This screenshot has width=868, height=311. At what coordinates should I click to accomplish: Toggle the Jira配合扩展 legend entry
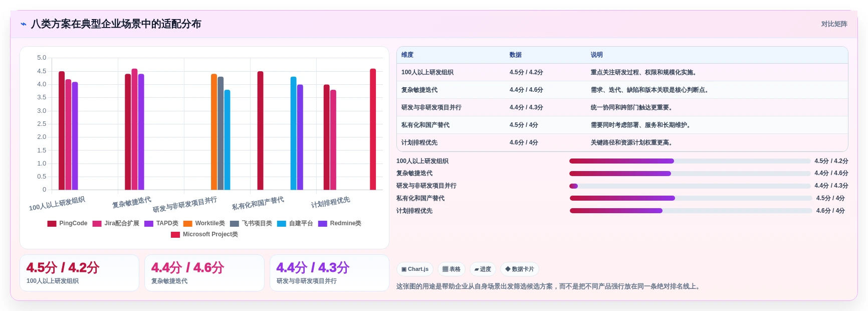tap(116, 224)
